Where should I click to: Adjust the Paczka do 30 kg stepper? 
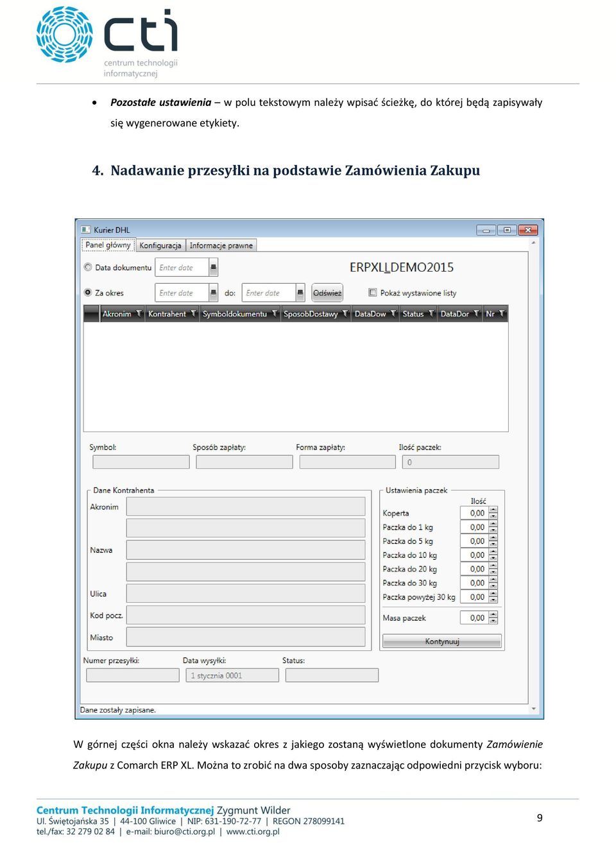coord(493,583)
